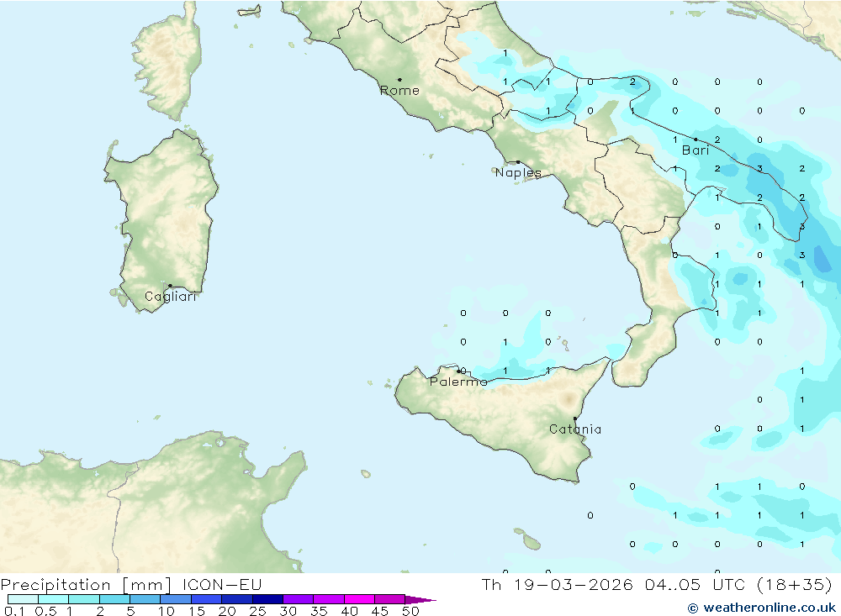This screenshot has height=616, width=841.
Task: Select the 30–35 mm legend color
Action: coord(299,599)
